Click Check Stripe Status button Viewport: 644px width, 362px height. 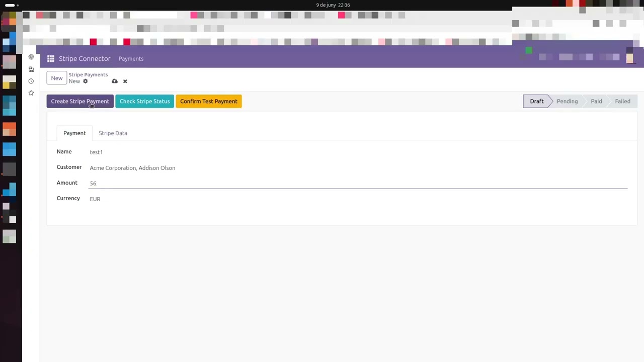click(144, 101)
